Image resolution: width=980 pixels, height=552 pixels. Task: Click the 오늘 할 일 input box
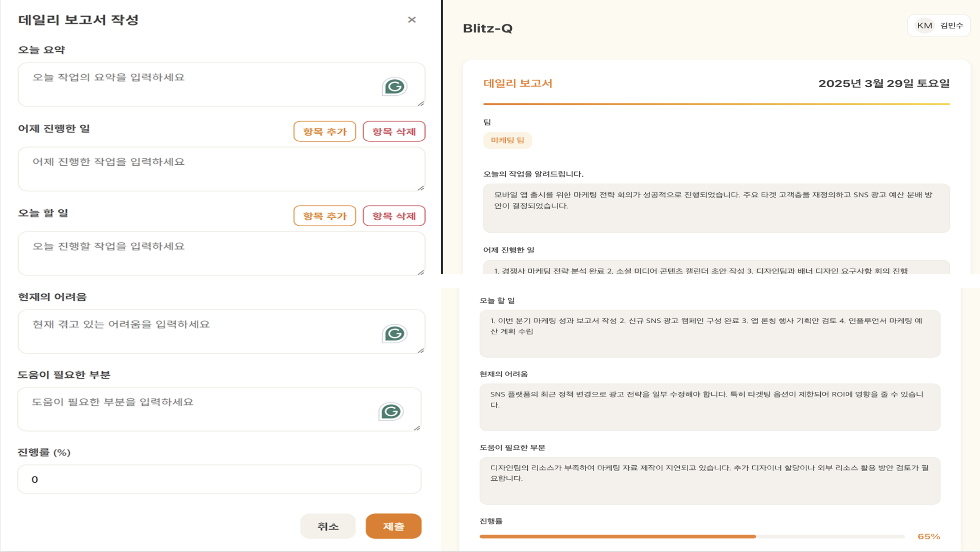tap(221, 254)
